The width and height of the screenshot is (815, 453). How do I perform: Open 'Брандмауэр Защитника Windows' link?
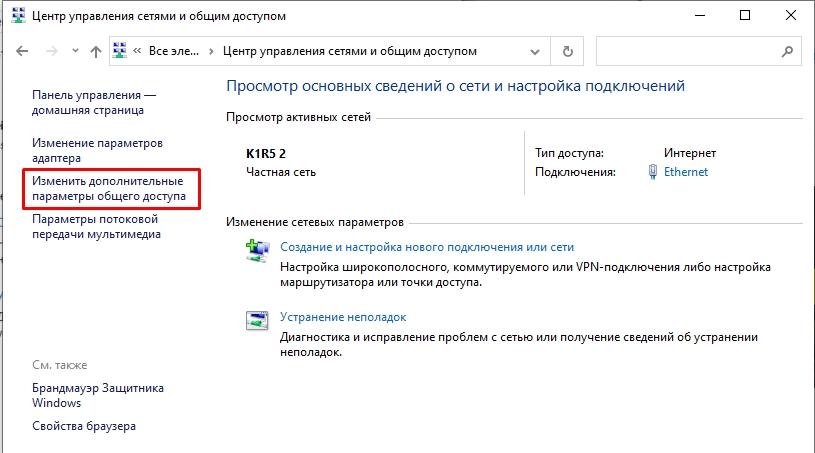98,395
